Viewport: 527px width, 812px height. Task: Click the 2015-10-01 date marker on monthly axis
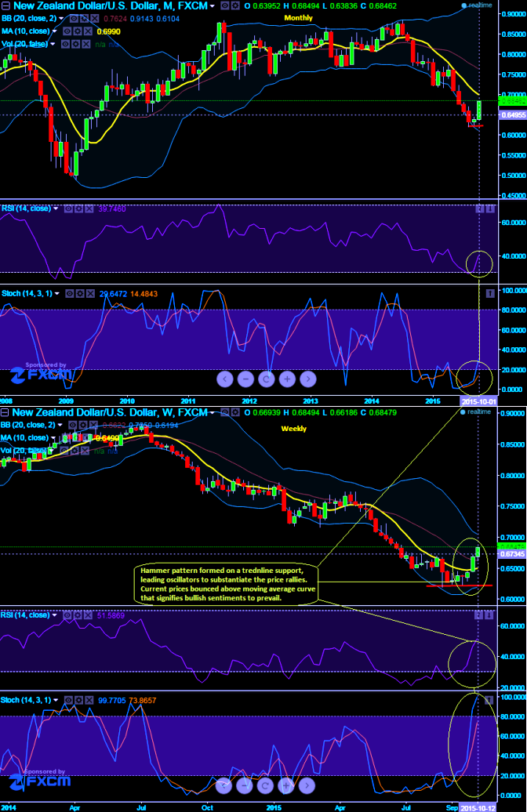(x=479, y=401)
